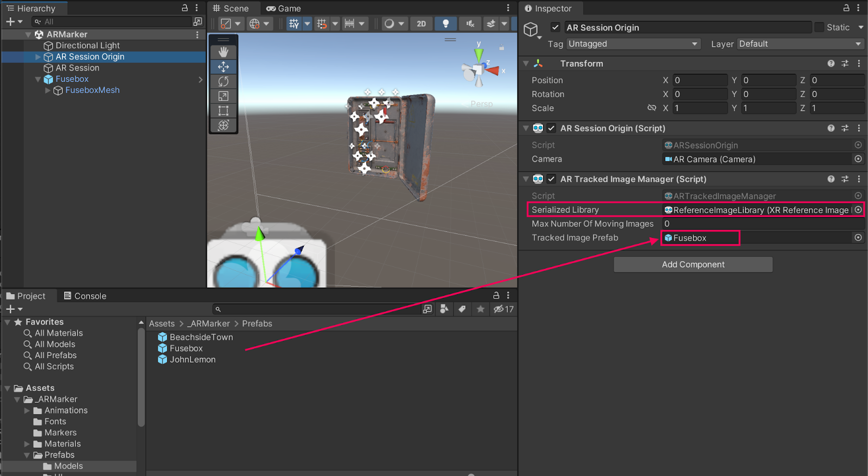Toggle AR Session Origin active checkbox
The image size is (868, 476).
click(x=555, y=28)
